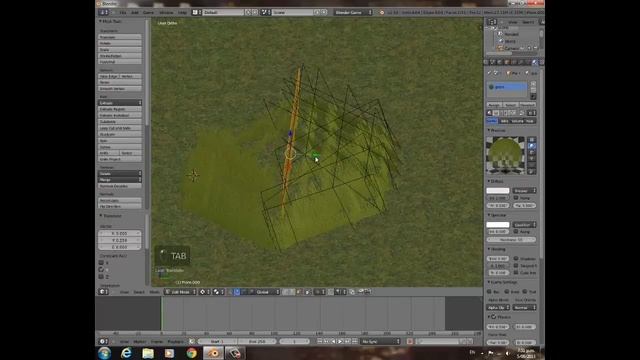Open the timeline editor type selector
Image resolution: width=640 pixels, height=360 pixels.
103,341
